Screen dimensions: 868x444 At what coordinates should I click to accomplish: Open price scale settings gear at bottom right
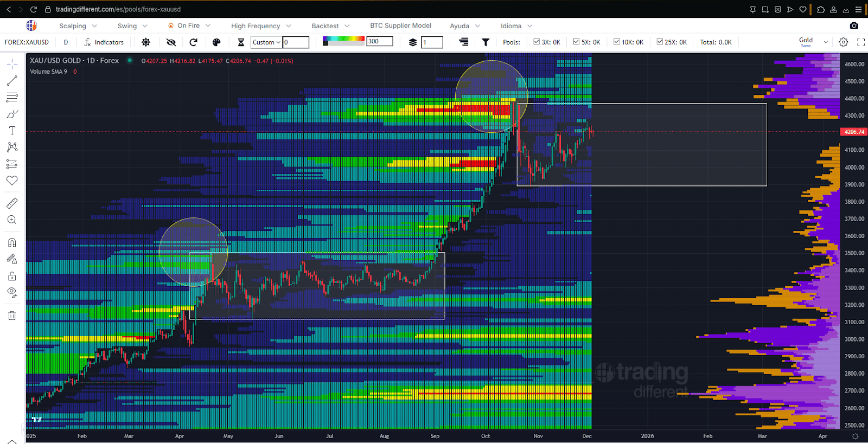pos(855,436)
